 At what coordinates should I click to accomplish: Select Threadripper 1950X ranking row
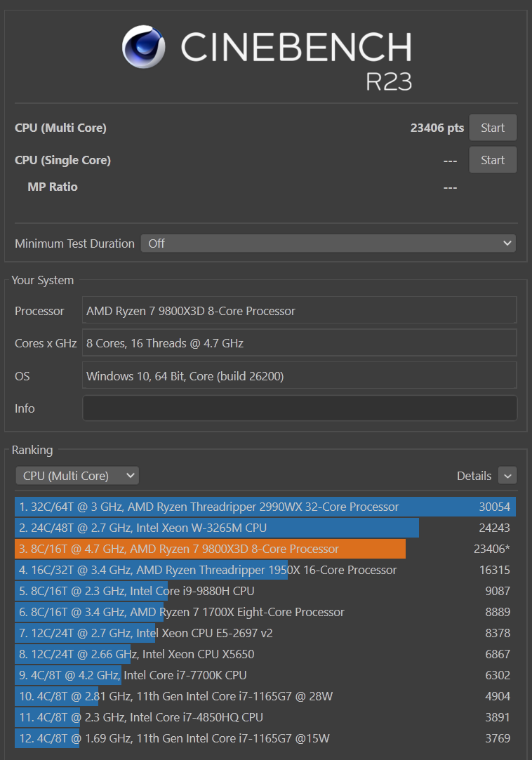point(265,570)
